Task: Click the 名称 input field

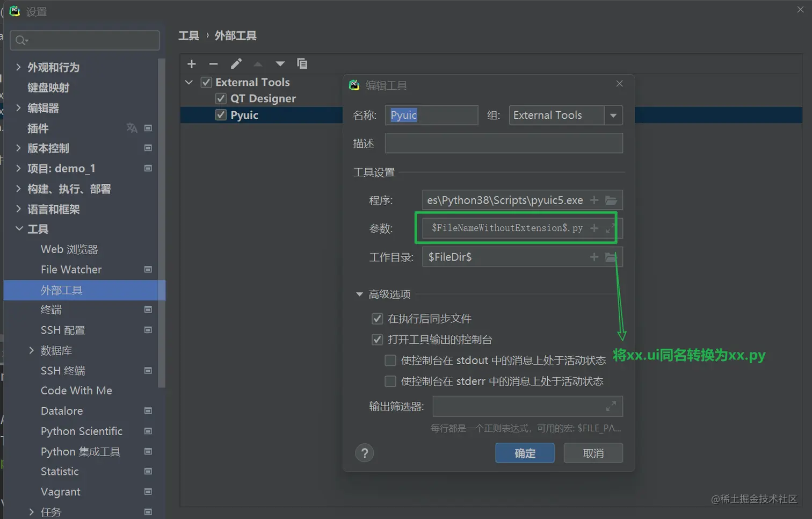Action: coord(432,116)
